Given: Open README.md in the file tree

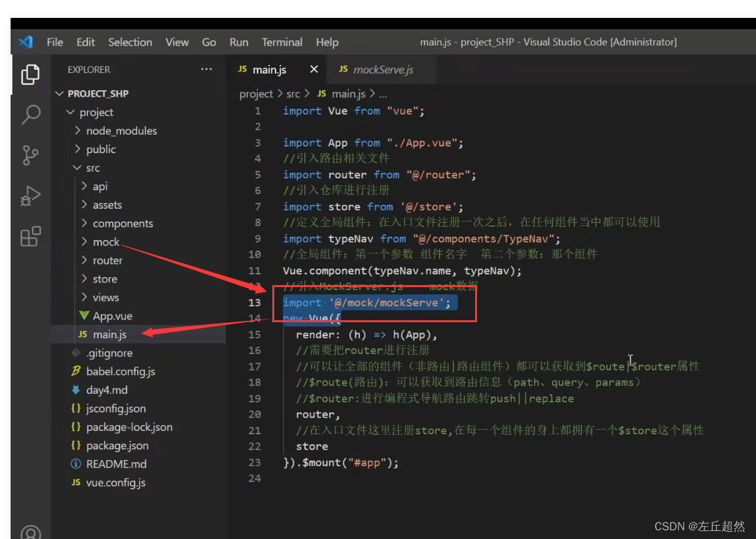Looking at the screenshot, I should [116, 464].
